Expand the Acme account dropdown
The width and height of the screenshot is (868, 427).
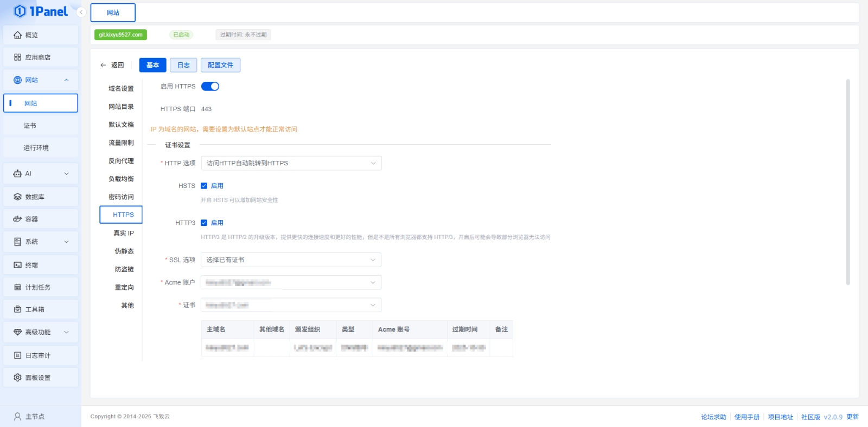[x=291, y=283]
